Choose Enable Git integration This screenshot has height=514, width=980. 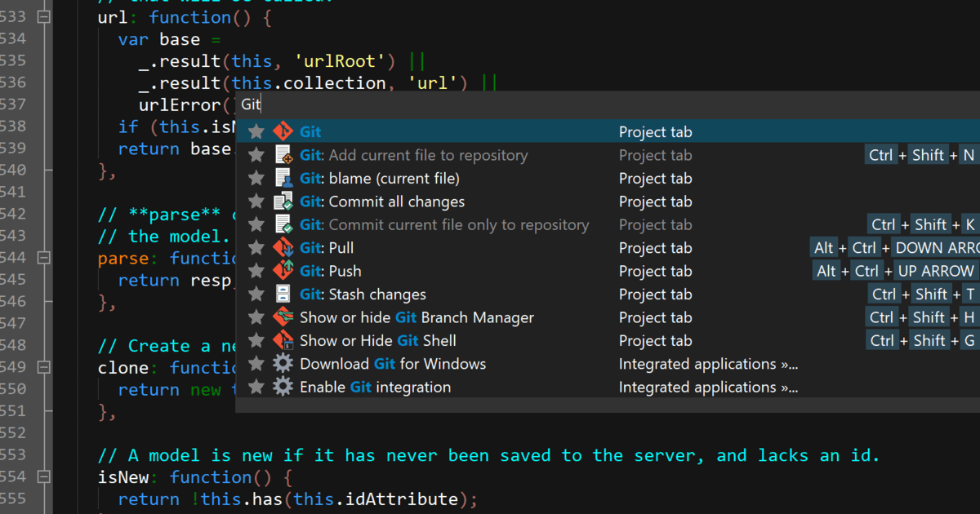[x=375, y=387]
